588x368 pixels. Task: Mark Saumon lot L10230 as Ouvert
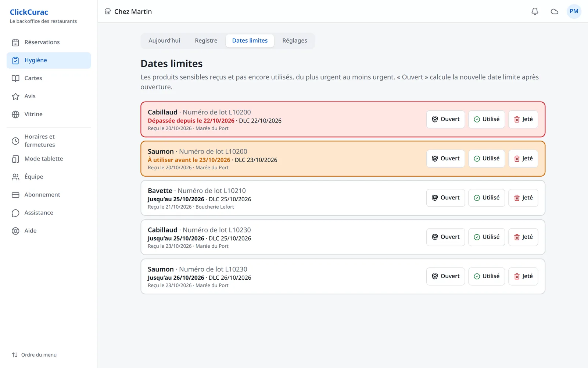pos(445,276)
